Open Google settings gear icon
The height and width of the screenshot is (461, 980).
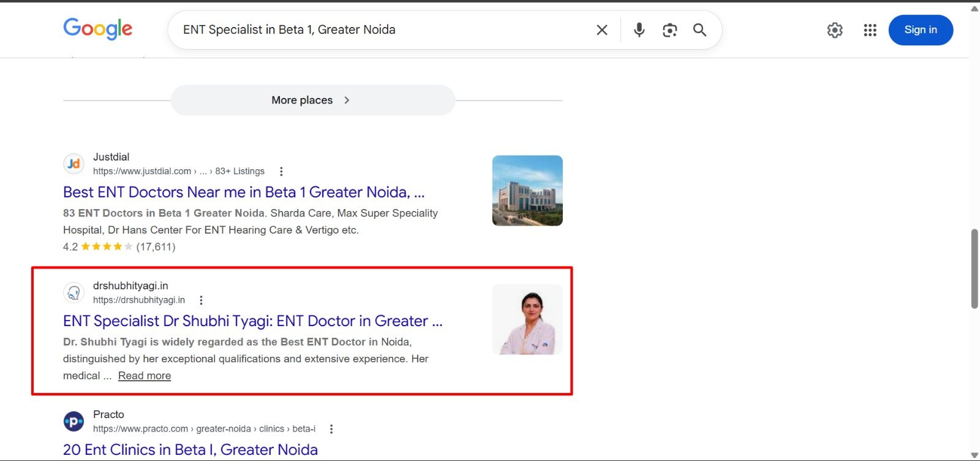point(834,30)
